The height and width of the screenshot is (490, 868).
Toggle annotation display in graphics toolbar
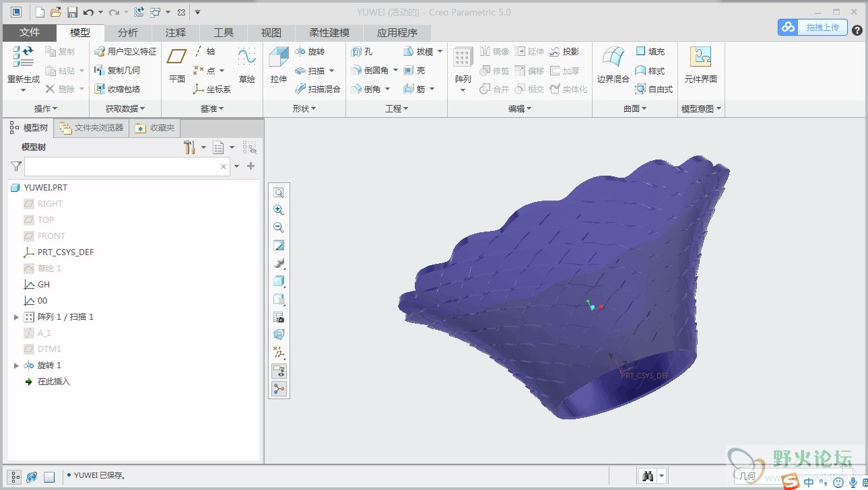pyautogui.click(x=279, y=370)
